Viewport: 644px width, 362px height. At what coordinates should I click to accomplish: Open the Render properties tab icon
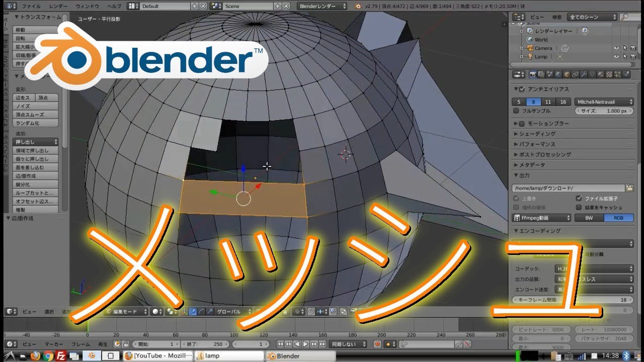point(533,74)
